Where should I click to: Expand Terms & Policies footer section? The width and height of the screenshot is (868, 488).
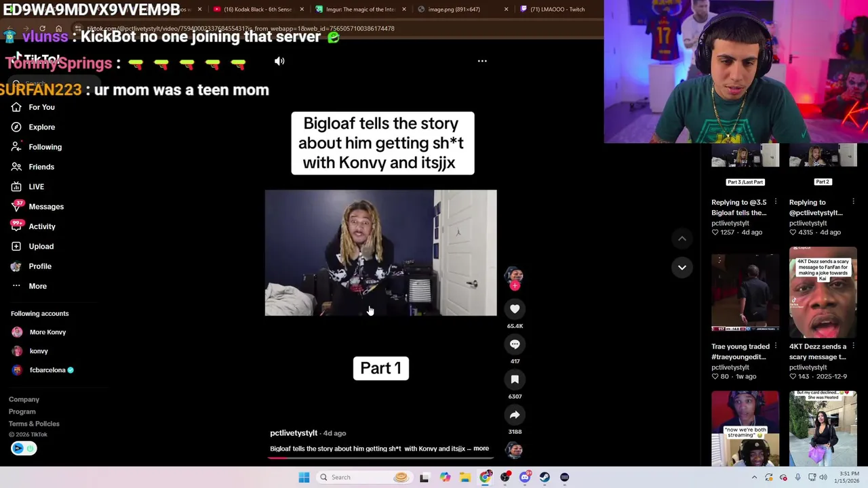tap(34, 424)
